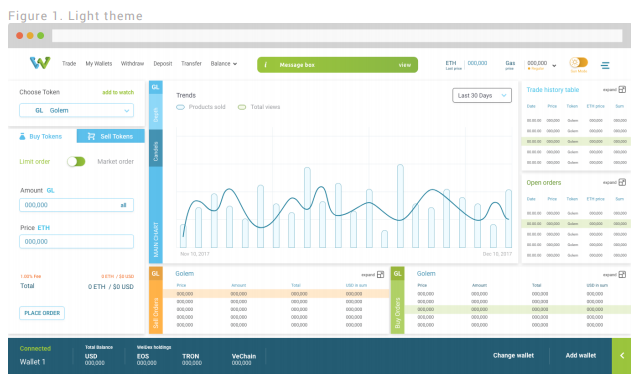Click add to watch link

[x=118, y=92]
